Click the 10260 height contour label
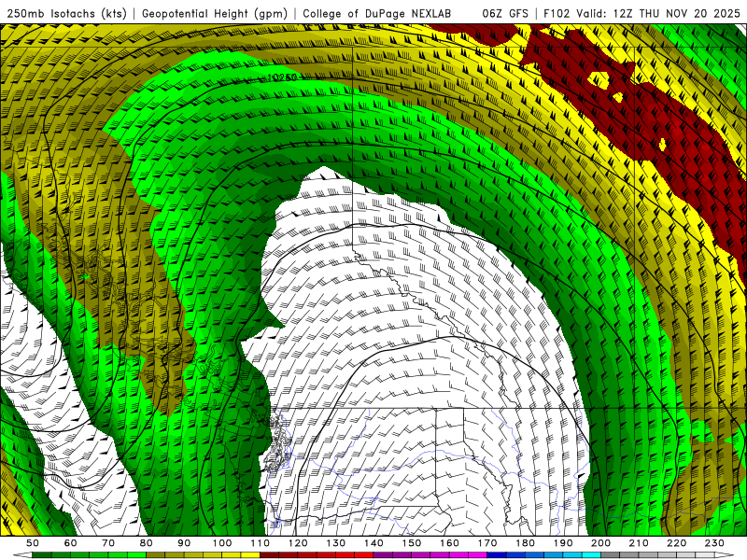The height and width of the screenshot is (560, 747). (x=283, y=77)
